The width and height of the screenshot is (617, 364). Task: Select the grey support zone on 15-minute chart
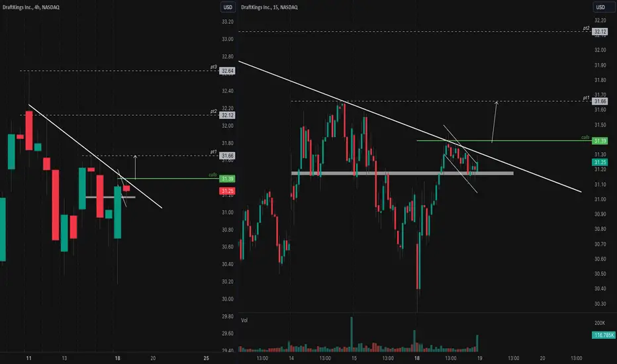pos(402,173)
